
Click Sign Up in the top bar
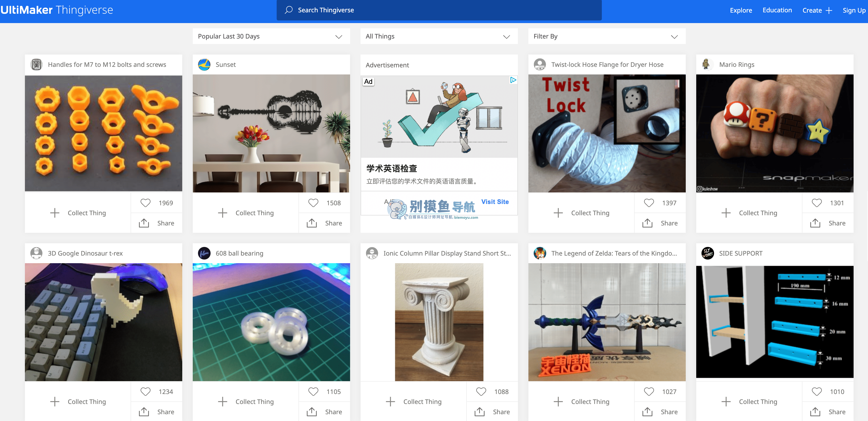[x=854, y=10]
